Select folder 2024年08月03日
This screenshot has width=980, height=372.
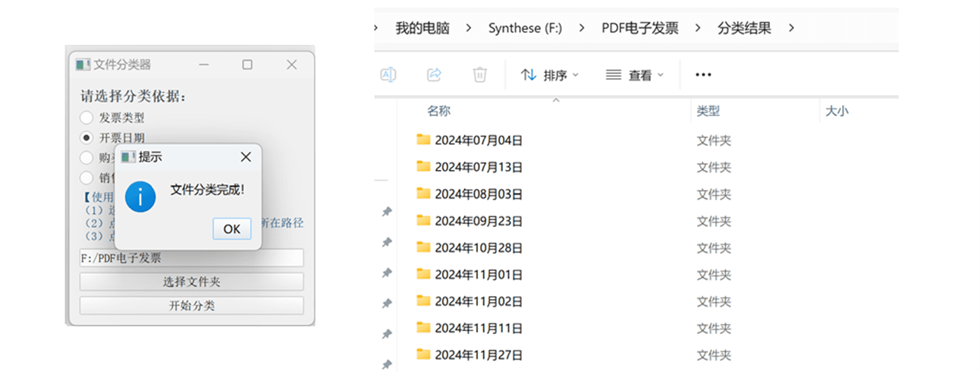(479, 194)
